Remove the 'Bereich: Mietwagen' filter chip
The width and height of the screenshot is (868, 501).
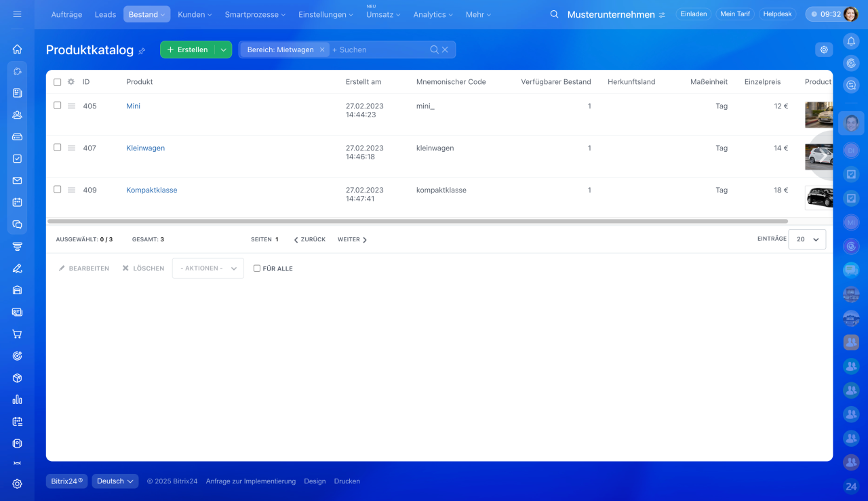coord(322,49)
